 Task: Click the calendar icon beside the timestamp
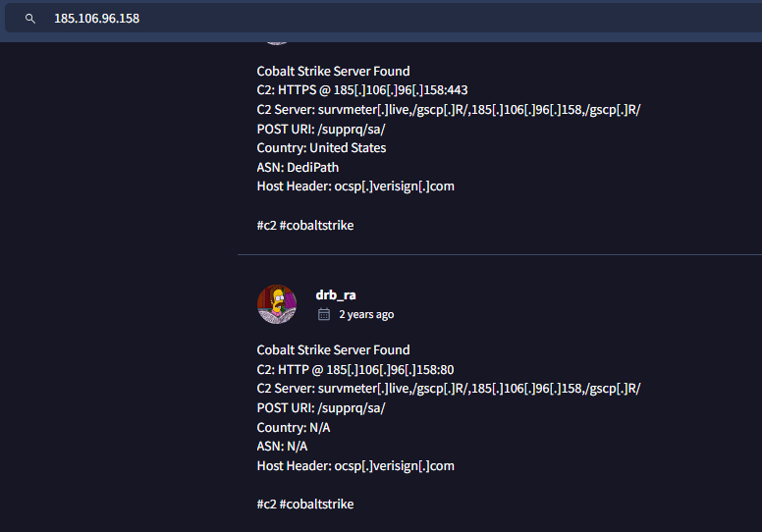324,315
